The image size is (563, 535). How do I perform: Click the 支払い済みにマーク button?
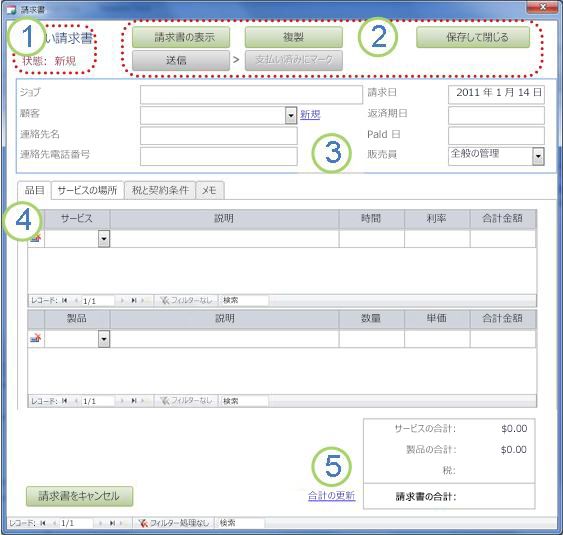click(x=294, y=60)
